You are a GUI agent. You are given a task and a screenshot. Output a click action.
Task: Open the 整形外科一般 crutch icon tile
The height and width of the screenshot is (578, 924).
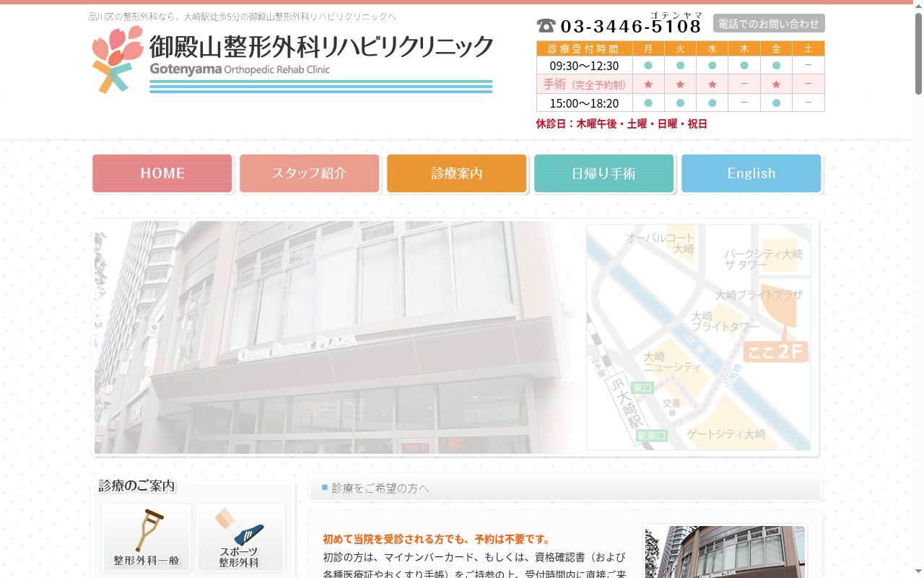[x=147, y=538]
